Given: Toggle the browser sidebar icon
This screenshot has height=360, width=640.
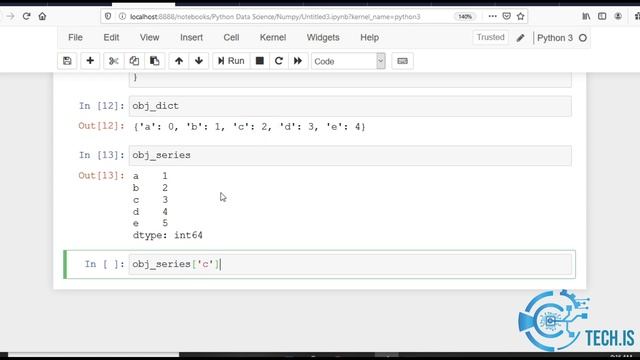Looking at the screenshot, I should pyautogui.click(x=602, y=16).
